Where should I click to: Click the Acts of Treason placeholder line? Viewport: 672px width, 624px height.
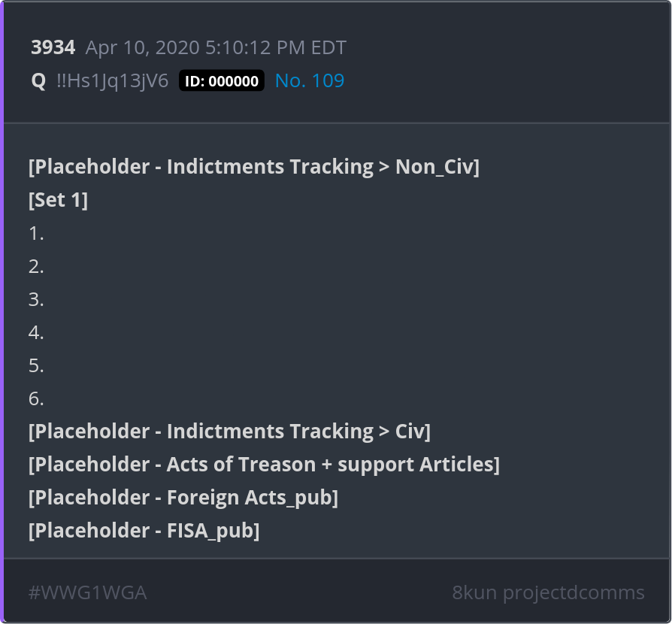(x=264, y=465)
